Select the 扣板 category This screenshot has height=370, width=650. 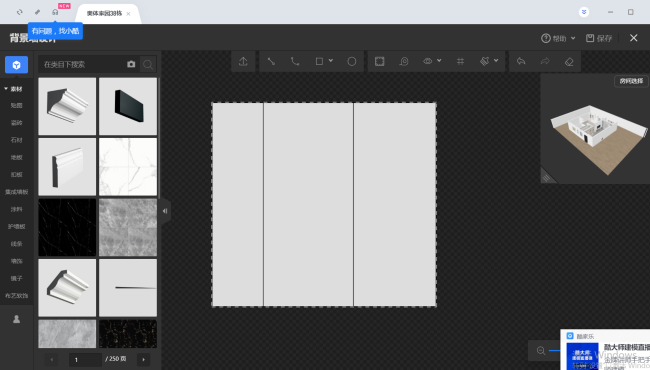click(x=17, y=175)
